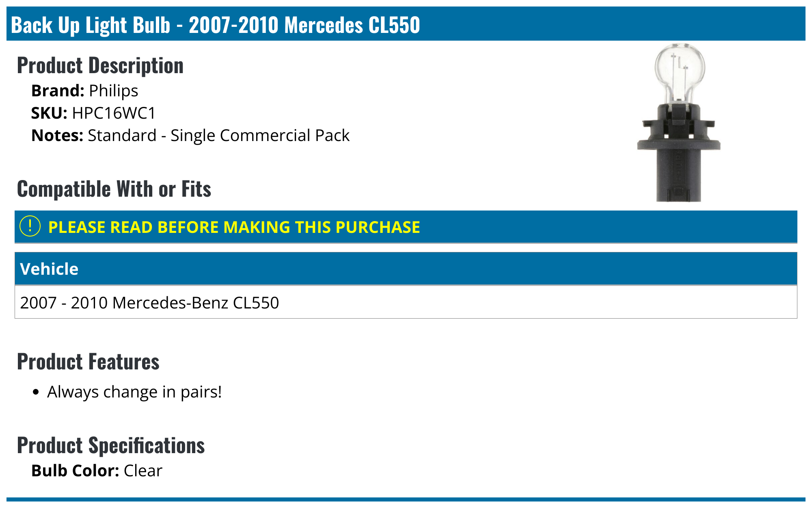The height and width of the screenshot is (508, 812).
Task: Click the Product Features heading
Action: pos(88,362)
